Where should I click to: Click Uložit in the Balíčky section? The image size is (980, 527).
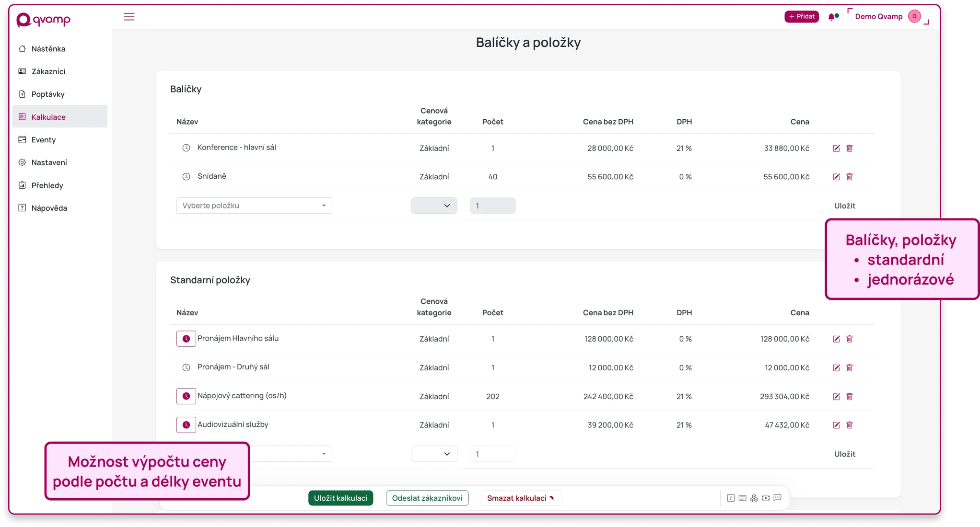coord(845,206)
